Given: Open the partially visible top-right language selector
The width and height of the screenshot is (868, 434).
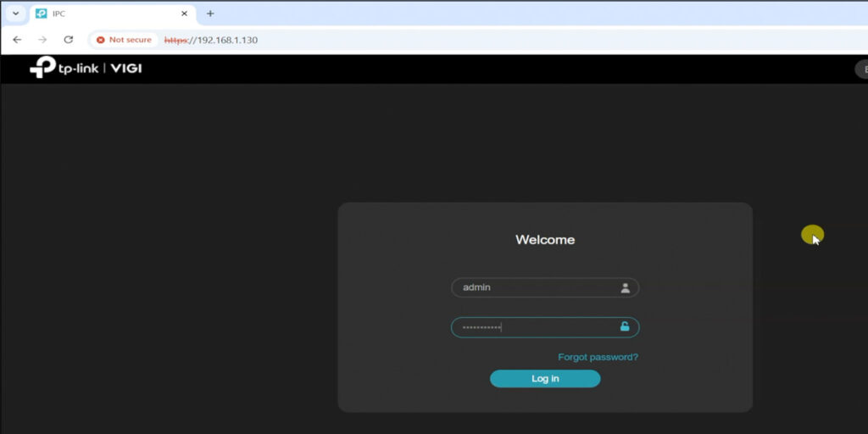Looking at the screenshot, I should pos(860,69).
